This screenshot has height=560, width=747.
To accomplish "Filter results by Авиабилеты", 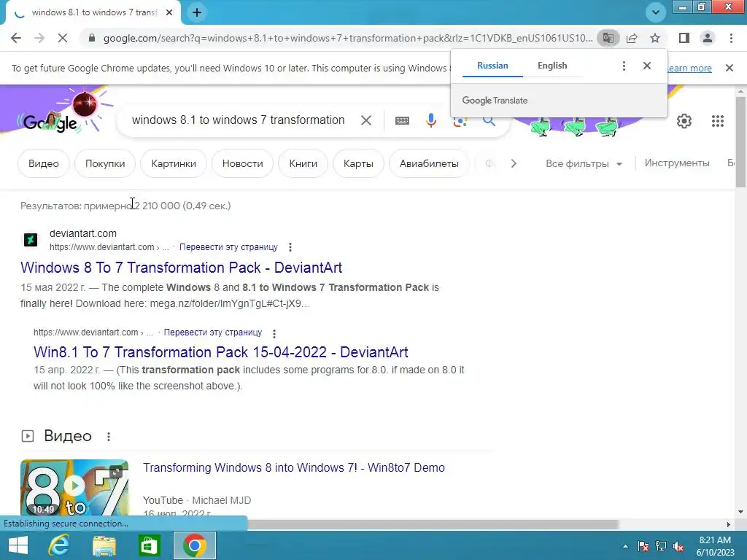I will point(429,163).
